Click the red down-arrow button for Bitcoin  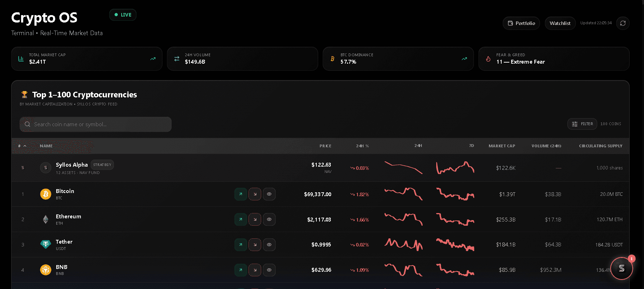click(x=255, y=194)
